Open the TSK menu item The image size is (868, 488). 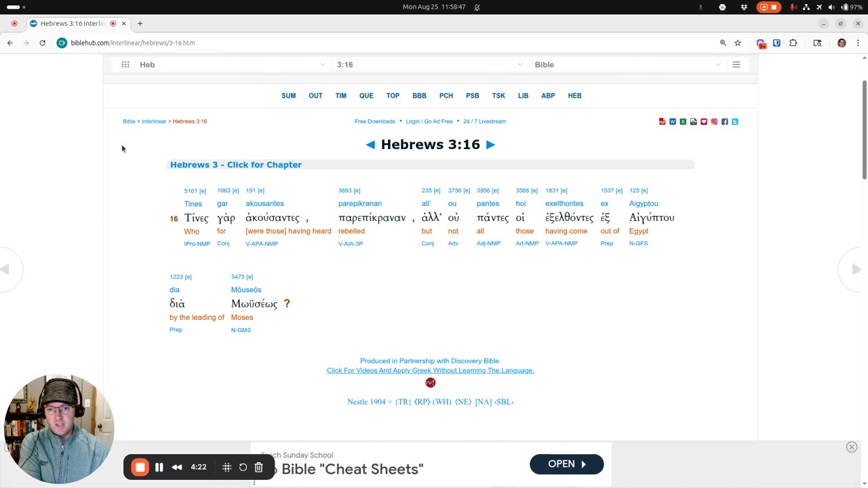(498, 96)
